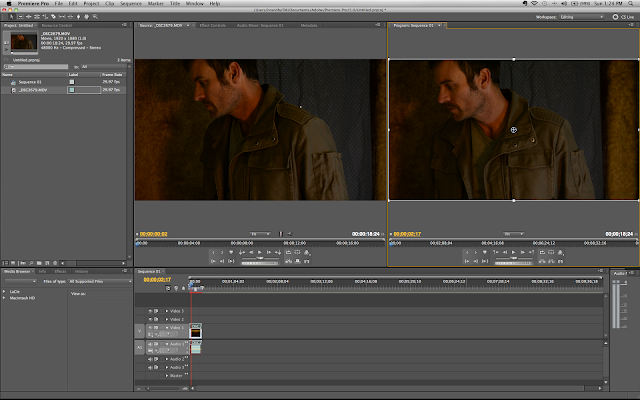Open the Sequence menu
Image resolution: width=640 pixels, height=400 pixels.
point(131,3)
